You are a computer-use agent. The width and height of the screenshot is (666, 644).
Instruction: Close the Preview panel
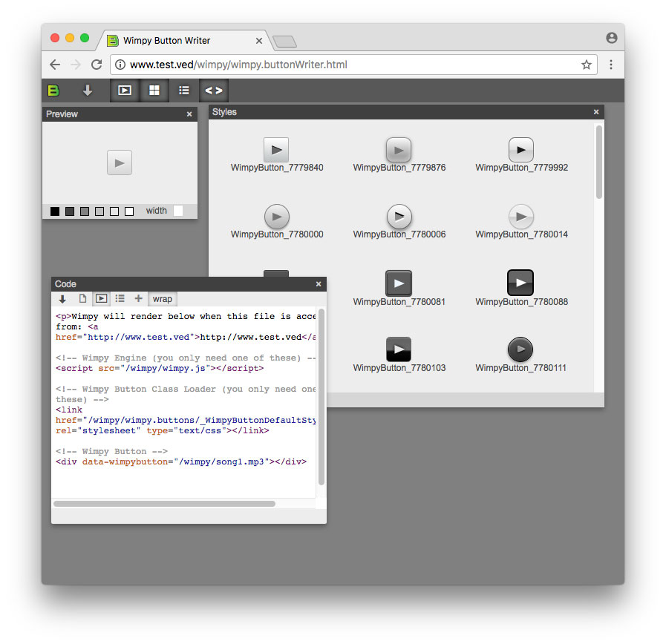click(x=189, y=114)
